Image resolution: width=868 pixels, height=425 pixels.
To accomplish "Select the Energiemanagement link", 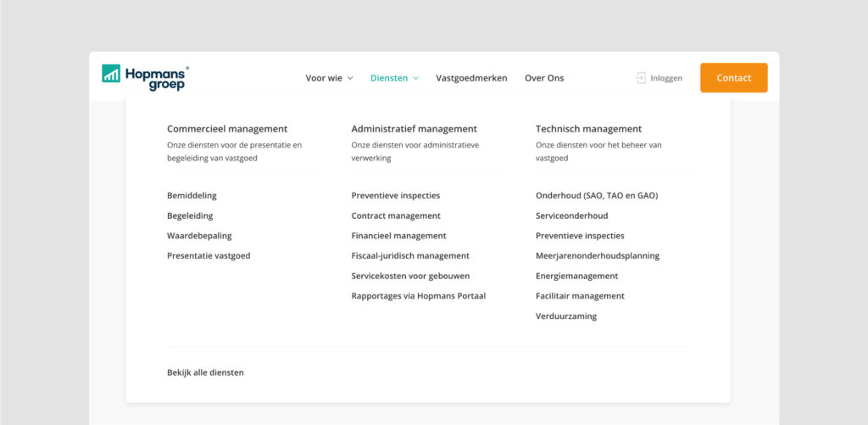I will tap(576, 276).
